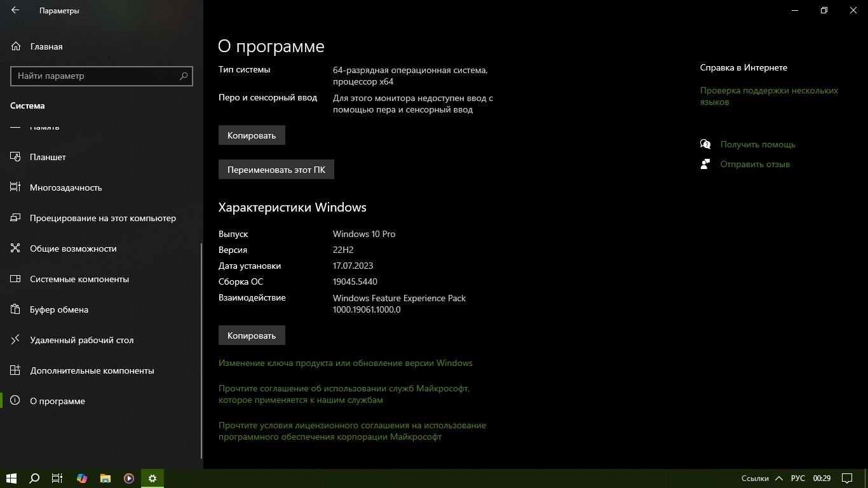The image size is (868, 488).
Task: Open Task View on the taskbar
Action: pos(57,478)
